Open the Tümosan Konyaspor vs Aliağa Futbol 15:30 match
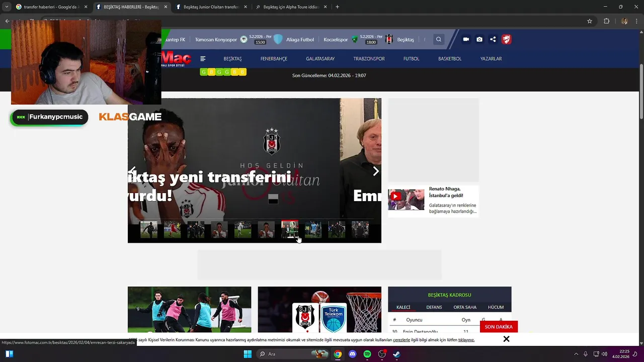This screenshot has width=644, height=362. pos(254,39)
